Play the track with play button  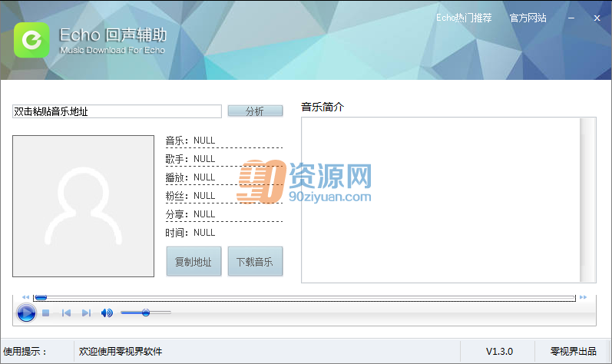(x=26, y=313)
